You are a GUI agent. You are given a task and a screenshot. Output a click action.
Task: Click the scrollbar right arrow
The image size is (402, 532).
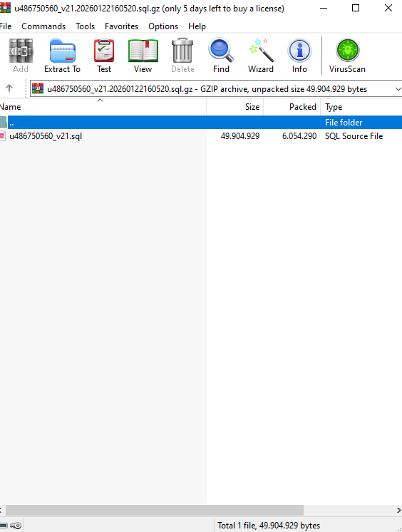coord(398,510)
